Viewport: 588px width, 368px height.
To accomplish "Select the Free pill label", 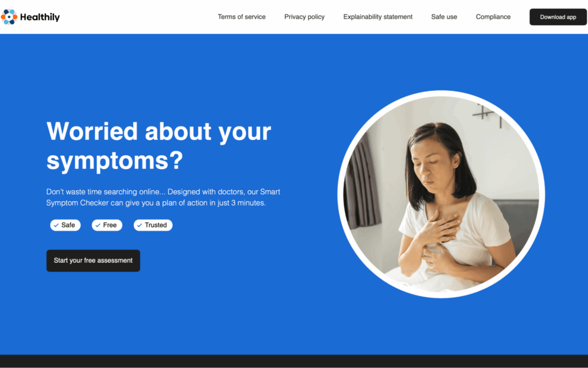I will [107, 225].
